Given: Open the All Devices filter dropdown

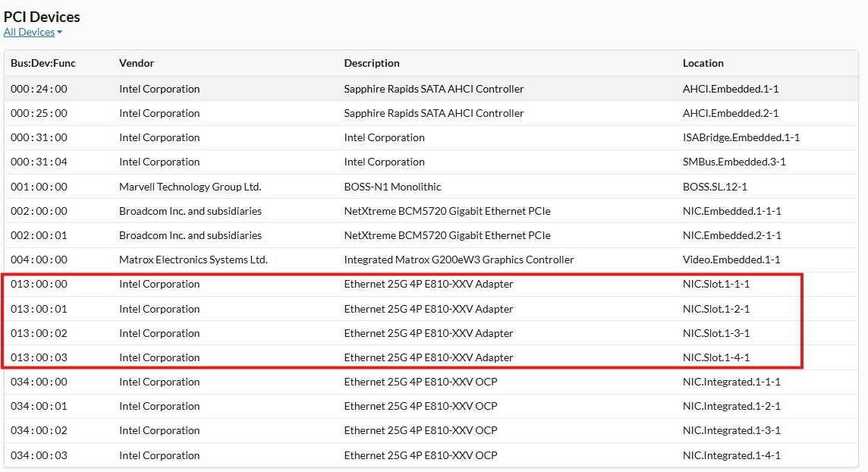Looking at the screenshot, I should [33, 32].
